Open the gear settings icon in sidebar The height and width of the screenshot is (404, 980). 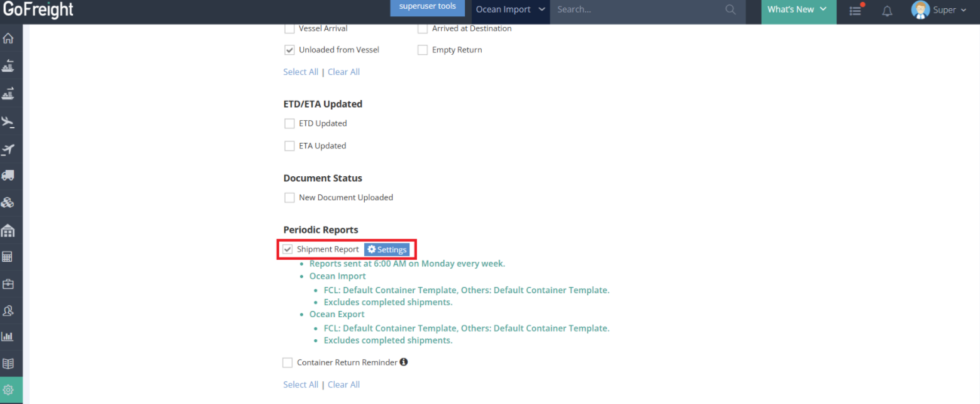click(x=8, y=390)
